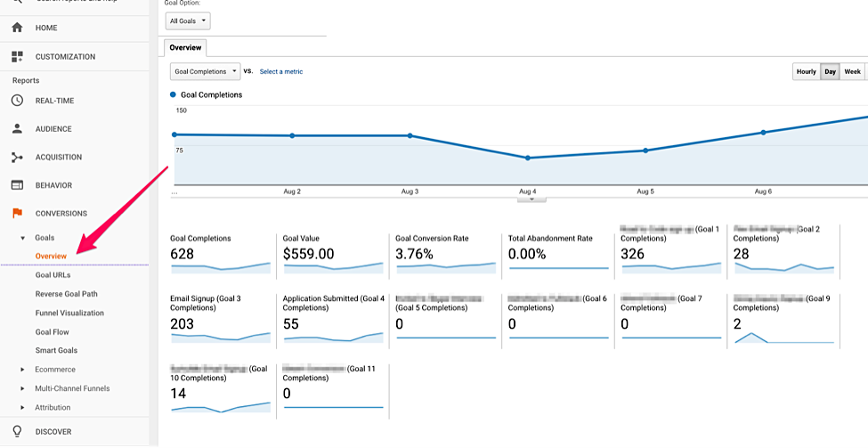The image size is (868, 448).
Task: Switch chart to Day view
Action: 830,71
